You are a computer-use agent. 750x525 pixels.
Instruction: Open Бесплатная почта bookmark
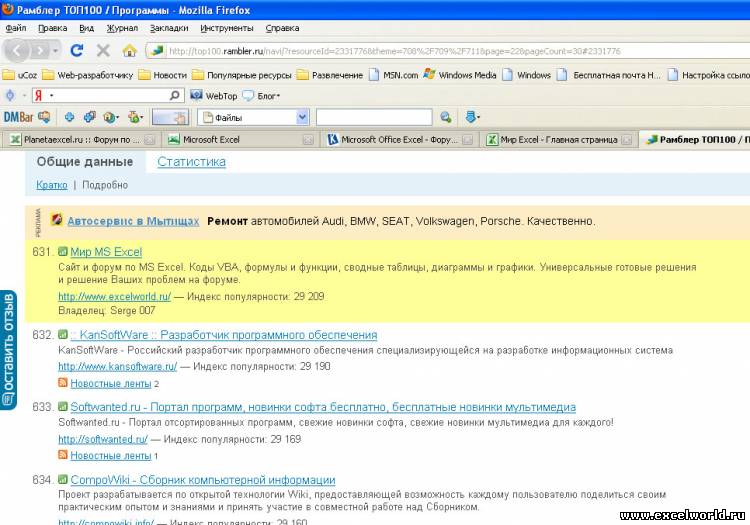pyautogui.click(x=608, y=75)
